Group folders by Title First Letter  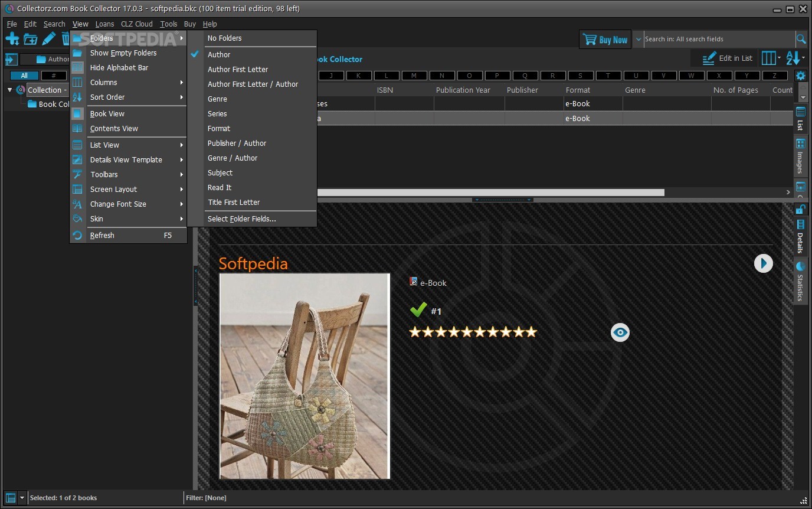coord(252,202)
